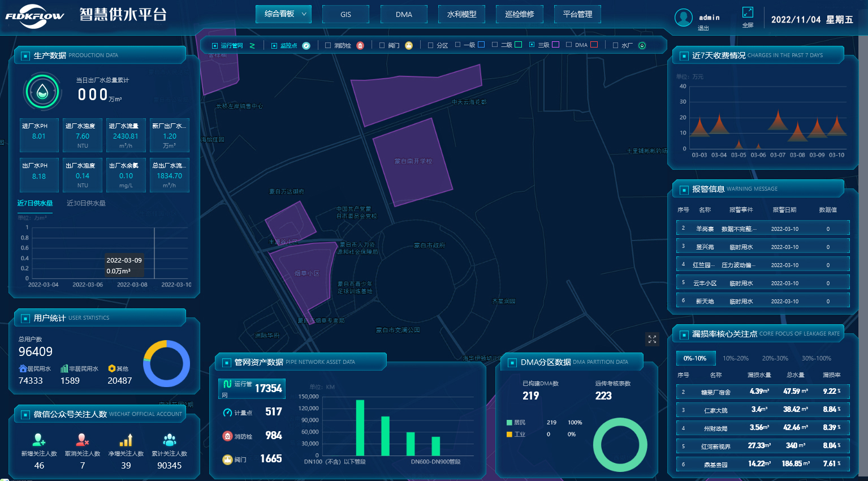Switch to 近30日供水量 tab

[86, 203]
